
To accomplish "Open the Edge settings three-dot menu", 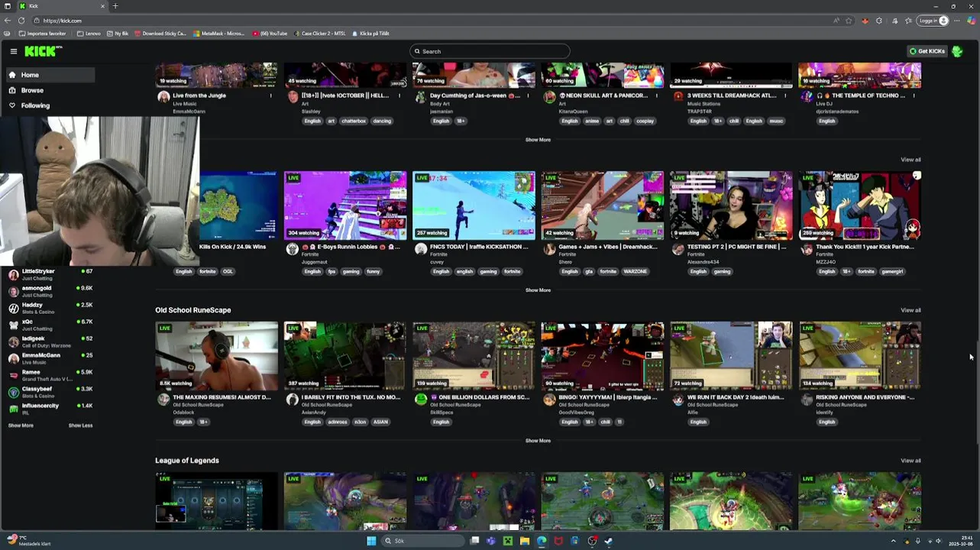I will point(957,21).
